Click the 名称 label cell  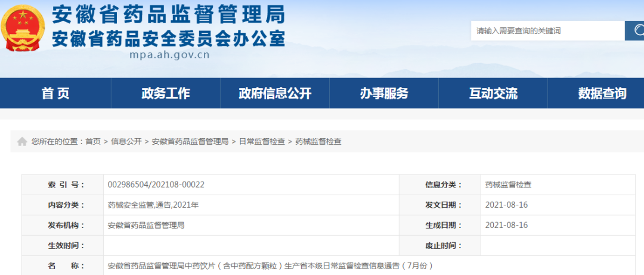pos(63,265)
